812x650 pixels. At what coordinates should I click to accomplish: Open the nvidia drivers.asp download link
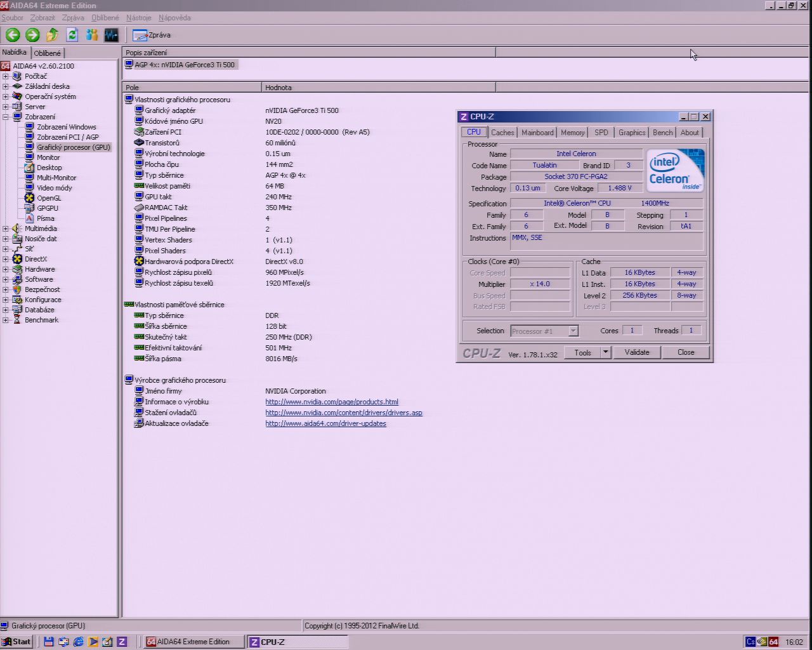coord(344,413)
